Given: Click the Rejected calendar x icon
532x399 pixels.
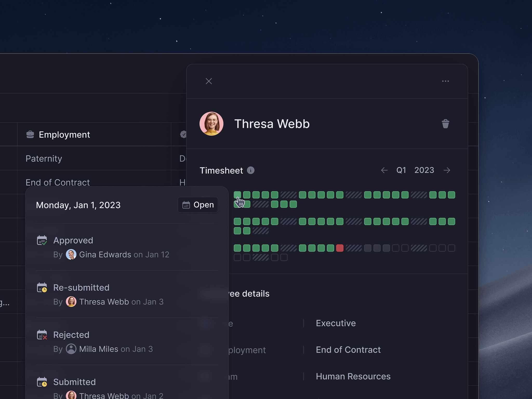Looking at the screenshot, I should click(42, 335).
